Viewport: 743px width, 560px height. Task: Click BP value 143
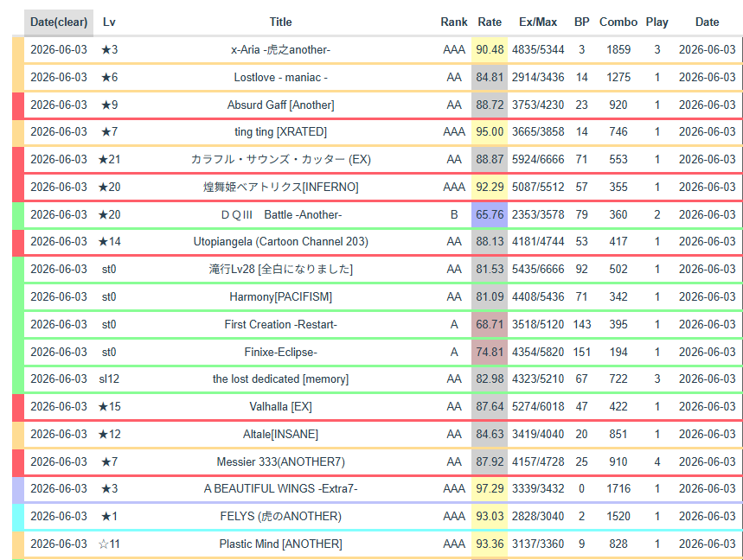point(581,324)
